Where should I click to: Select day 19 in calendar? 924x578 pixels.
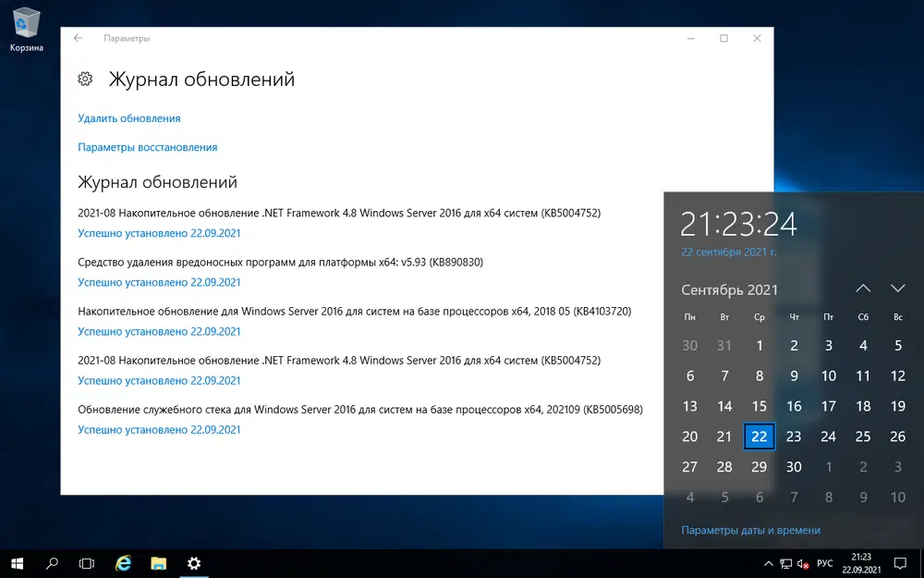(x=897, y=406)
